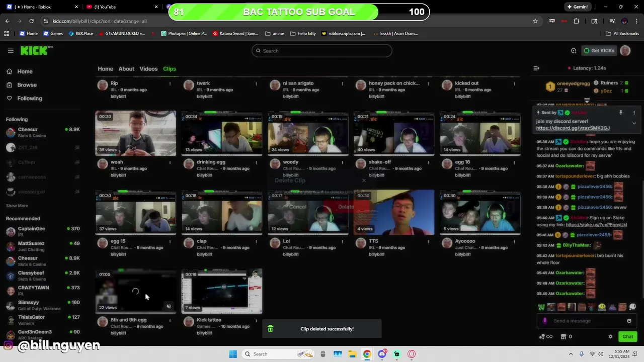644x362 pixels.
Task: Click the green Chat send button
Action: (x=627, y=337)
